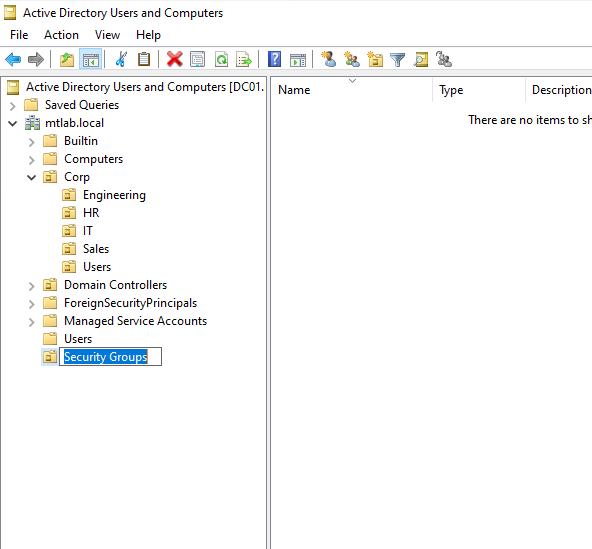This screenshot has width=592, height=549.
Task: Select the Saved Queries label
Action: (82, 105)
